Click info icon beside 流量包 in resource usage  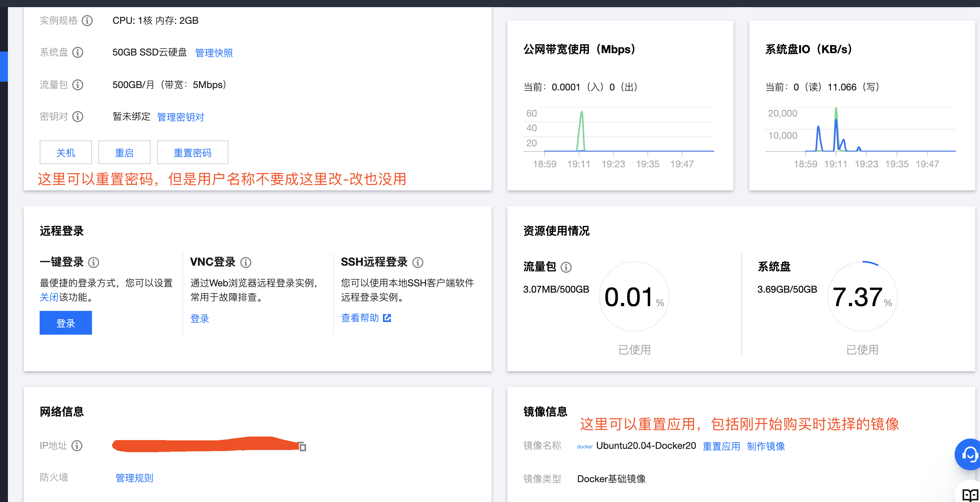(566, 267)
